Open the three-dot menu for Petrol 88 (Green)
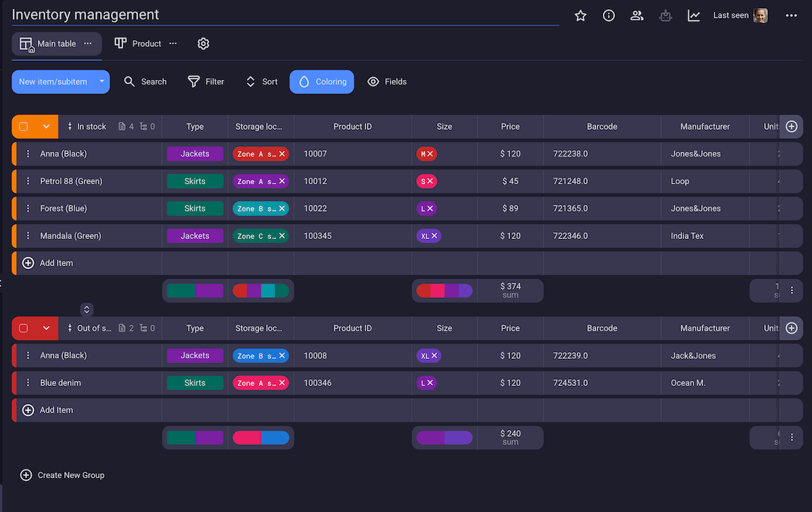The width and height of the screenshot is (812, 512). point(28,182)
